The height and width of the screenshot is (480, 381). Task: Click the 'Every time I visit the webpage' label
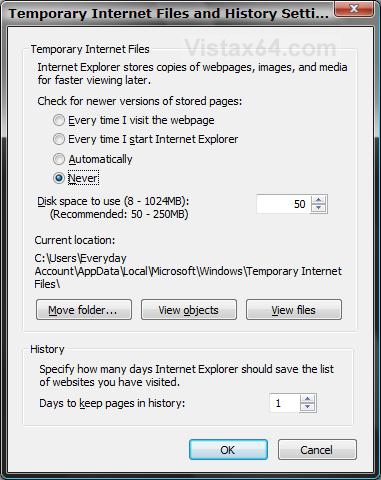tap(141, 120)
